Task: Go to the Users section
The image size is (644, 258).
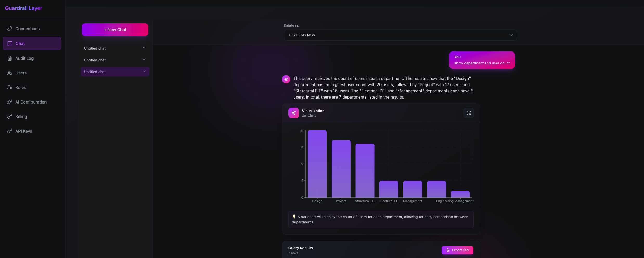Action: (x=32, y=73)
